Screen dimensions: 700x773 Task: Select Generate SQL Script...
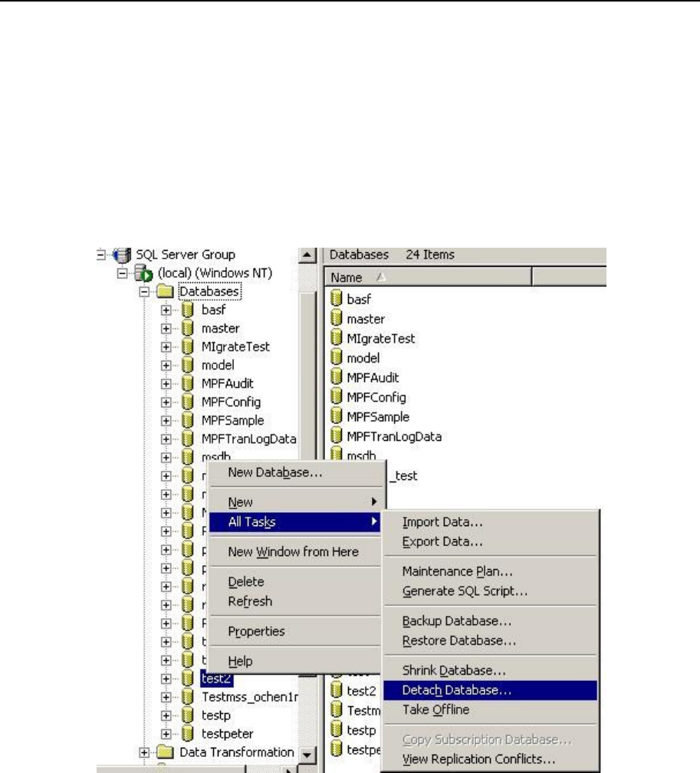pos(491,591)
